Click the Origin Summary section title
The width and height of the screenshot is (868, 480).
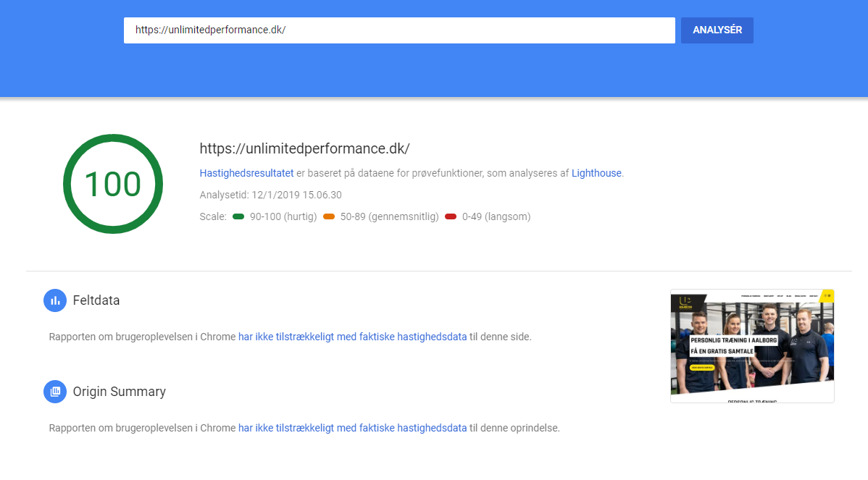[119, 392]
